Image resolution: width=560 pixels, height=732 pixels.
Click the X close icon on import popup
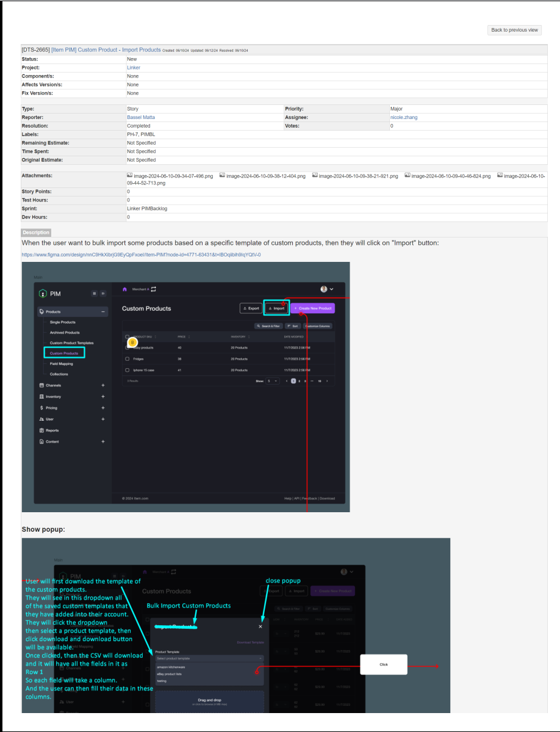click(x=260, y=626)
